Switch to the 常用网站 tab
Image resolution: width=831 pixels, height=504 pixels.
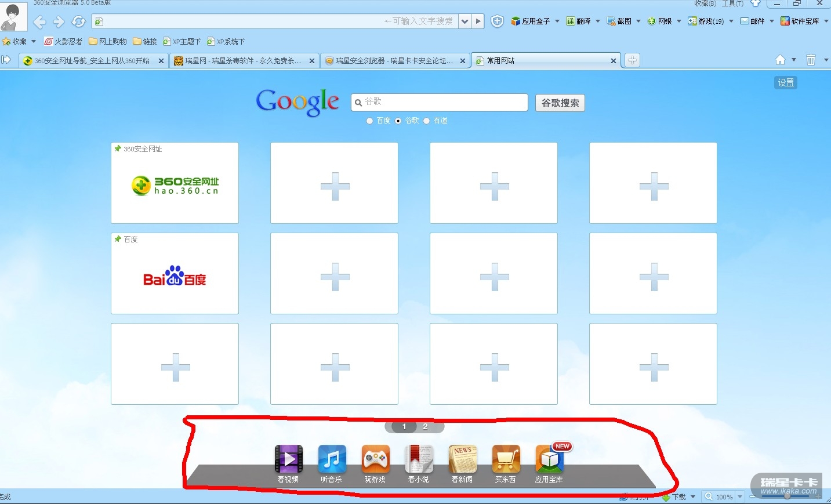[546, 60]
